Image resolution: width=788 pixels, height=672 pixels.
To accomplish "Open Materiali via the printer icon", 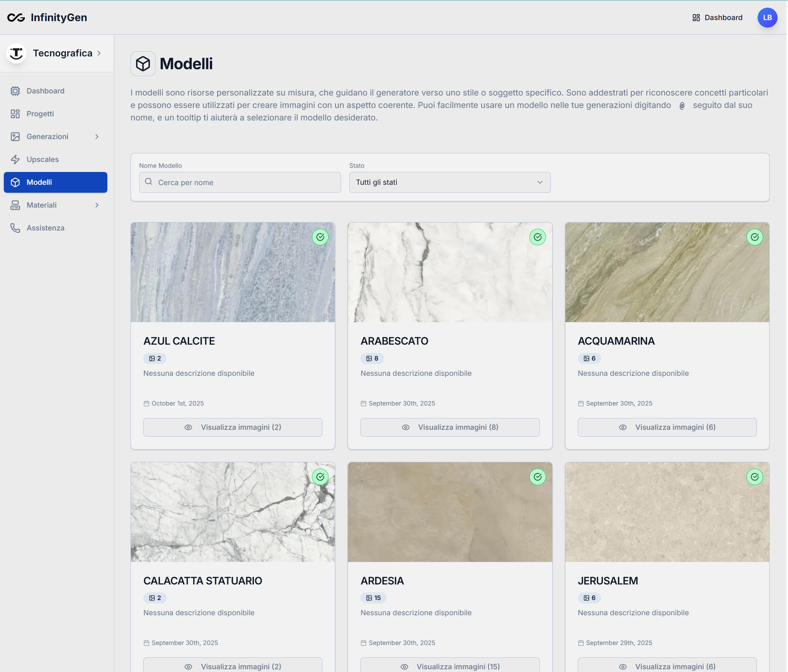I will coord(15,205).
